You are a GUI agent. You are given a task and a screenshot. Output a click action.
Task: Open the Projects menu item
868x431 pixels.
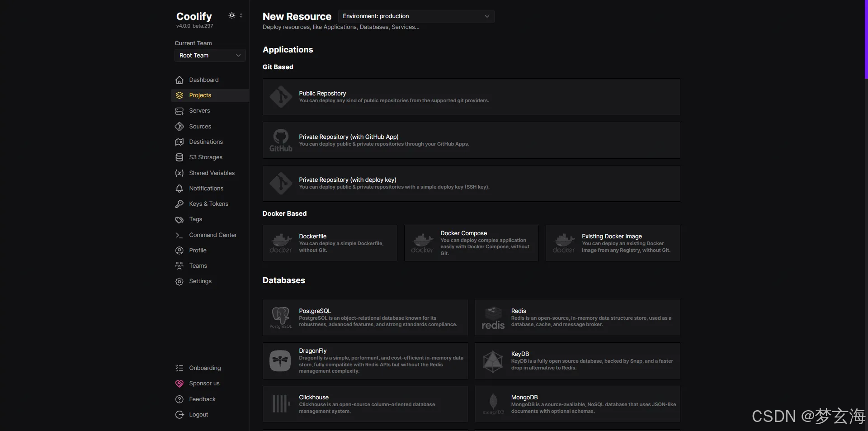coord(210,95)
